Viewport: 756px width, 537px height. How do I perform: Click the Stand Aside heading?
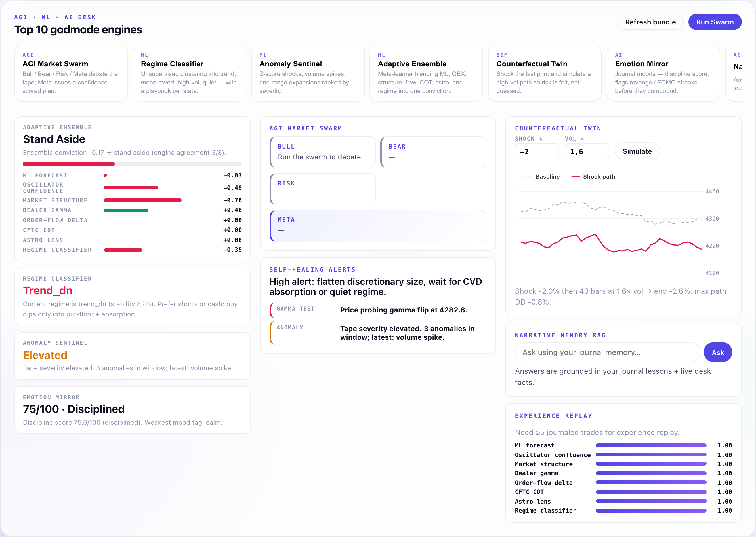(54, 139)
